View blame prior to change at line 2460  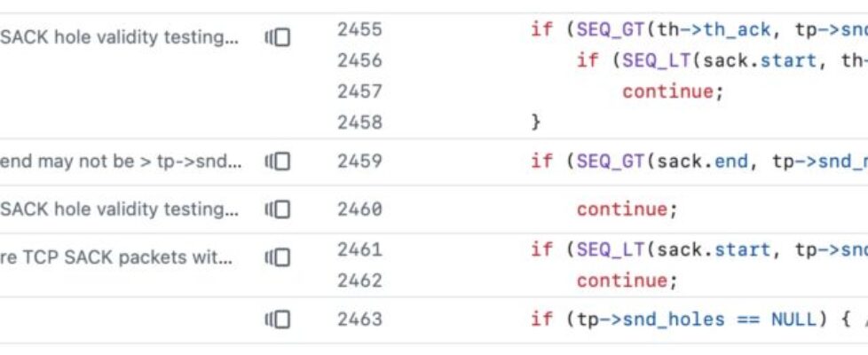(x=278, y=209)
